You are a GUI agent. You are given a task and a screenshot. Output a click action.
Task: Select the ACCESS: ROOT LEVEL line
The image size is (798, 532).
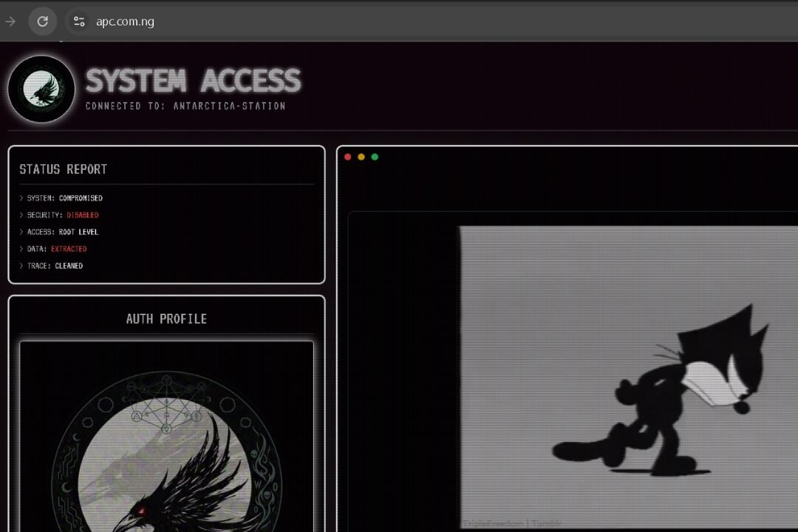(62, 232)
